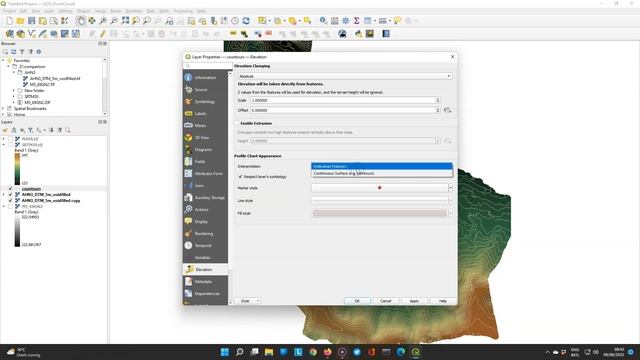This screenshot has width=640, height=360.
Task: Click the Refresh map icon
Action: pyautogui.click(x=246, y=21)
